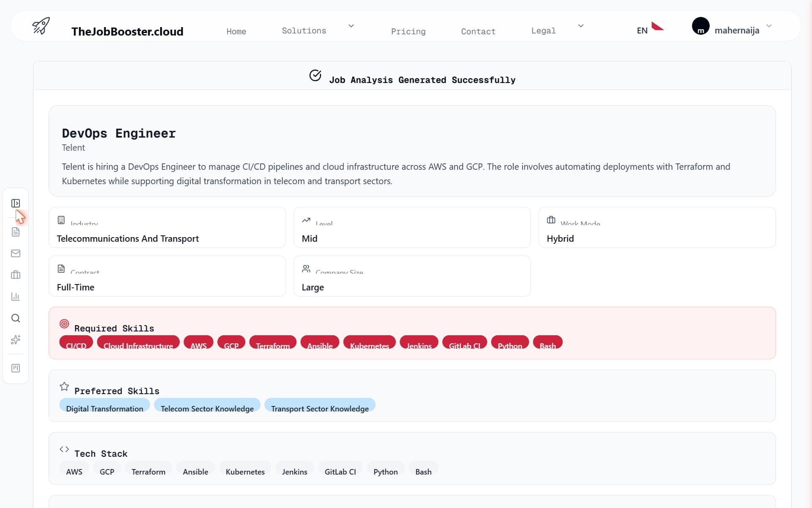Click the mahernaija username
The width and height of the screenshot is (812, 508).
737,30
